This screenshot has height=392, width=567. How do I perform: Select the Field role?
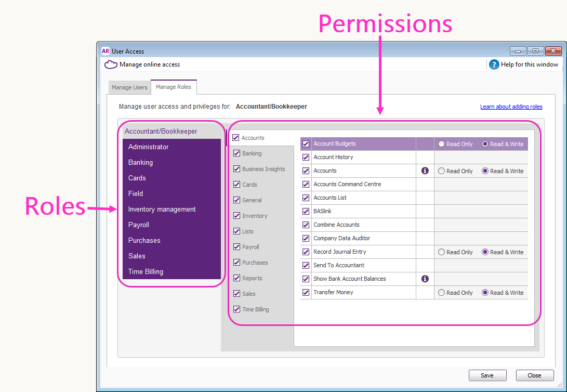click(172, 193)
